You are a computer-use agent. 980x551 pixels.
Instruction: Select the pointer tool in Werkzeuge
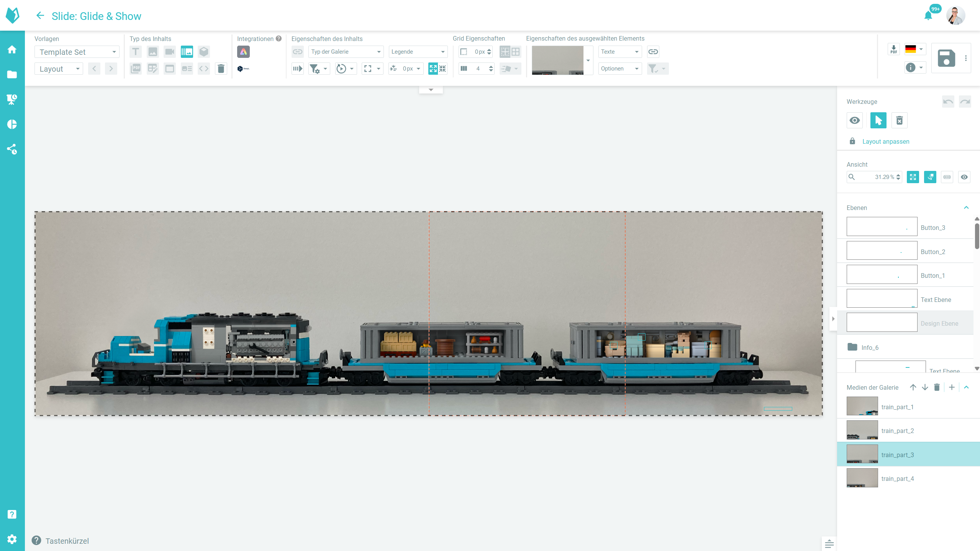pos(878,121)
